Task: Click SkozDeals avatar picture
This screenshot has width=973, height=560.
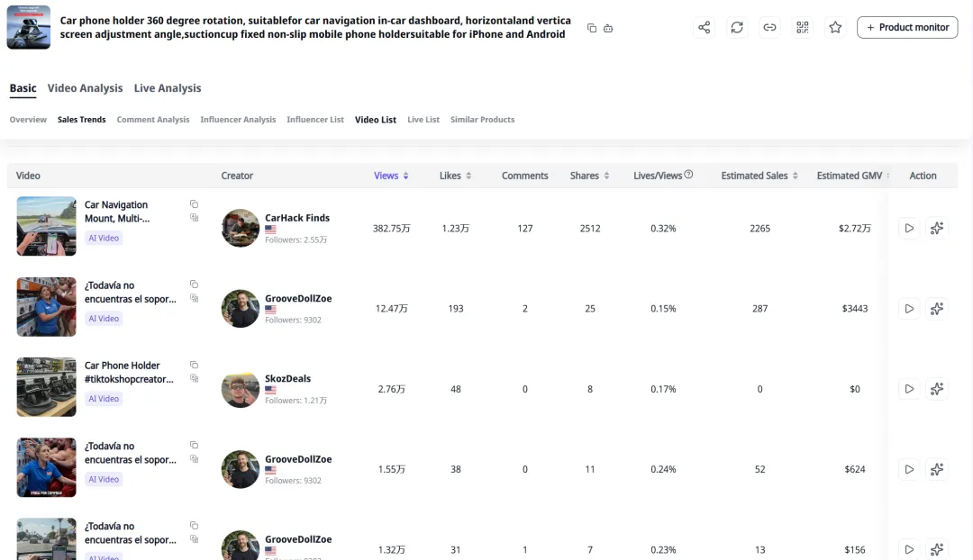Action: [x=241, y=389]
